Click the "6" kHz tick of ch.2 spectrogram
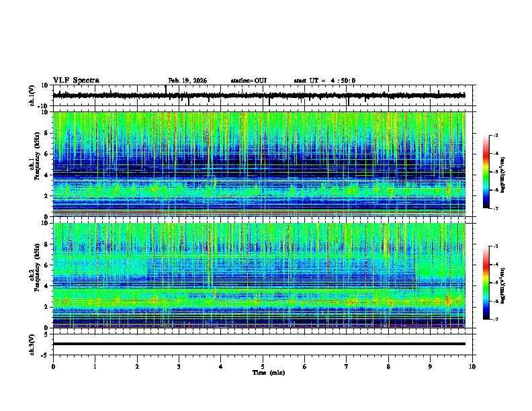 (x=46, y=265)
